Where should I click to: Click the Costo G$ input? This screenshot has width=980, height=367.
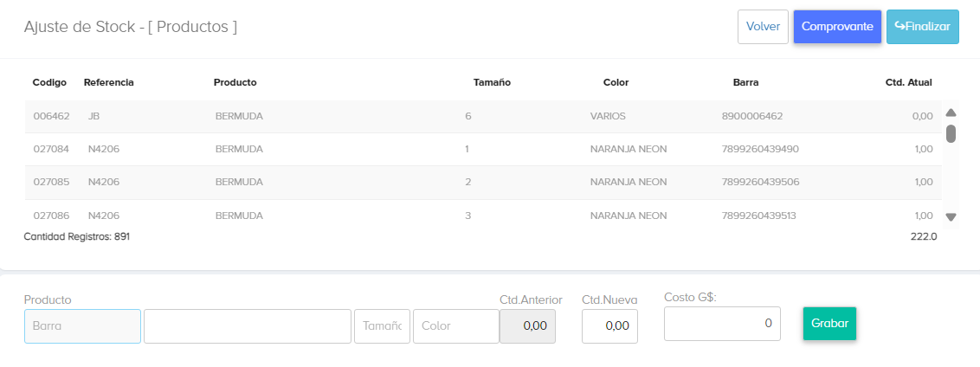722,324
